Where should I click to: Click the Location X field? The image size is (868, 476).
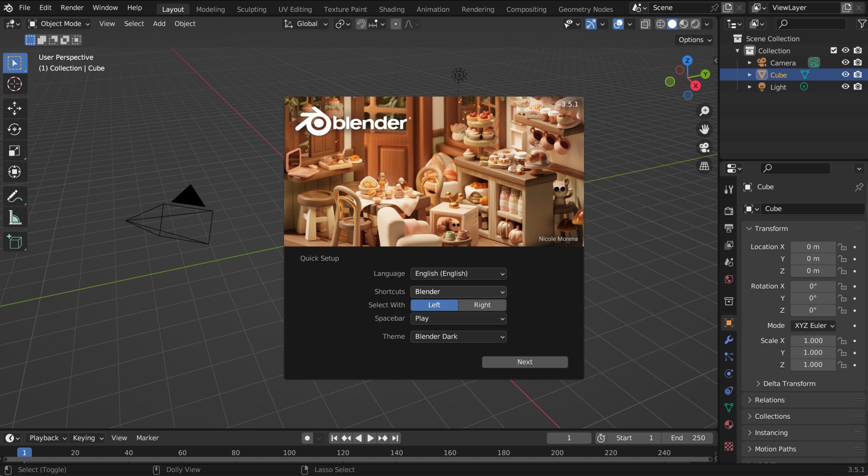pos(813,247)
